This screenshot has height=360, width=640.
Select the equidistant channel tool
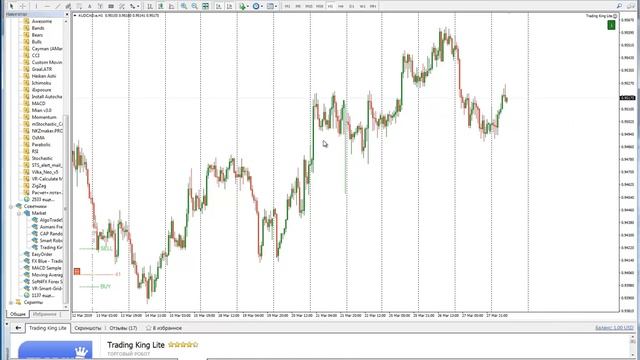click(68, 6)
